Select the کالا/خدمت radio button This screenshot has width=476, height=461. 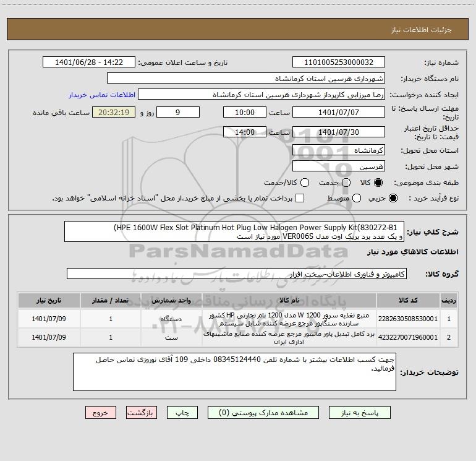305,183
